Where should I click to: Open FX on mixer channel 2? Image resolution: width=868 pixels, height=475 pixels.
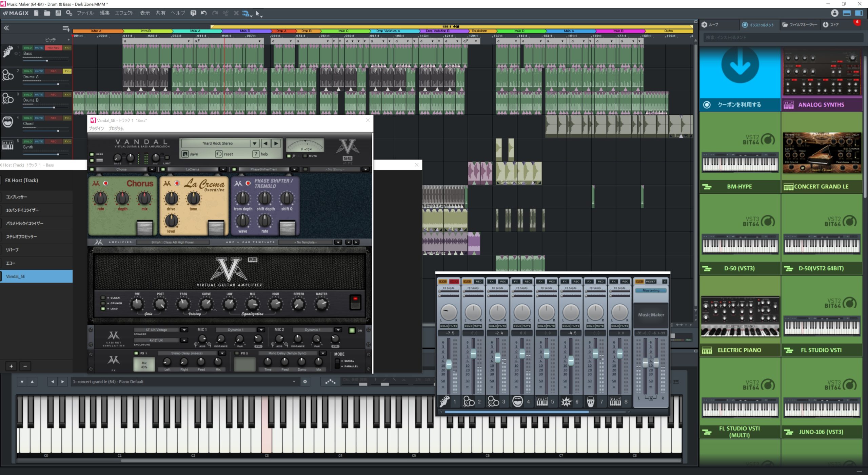pyautogui.click(x=467, y=282)
